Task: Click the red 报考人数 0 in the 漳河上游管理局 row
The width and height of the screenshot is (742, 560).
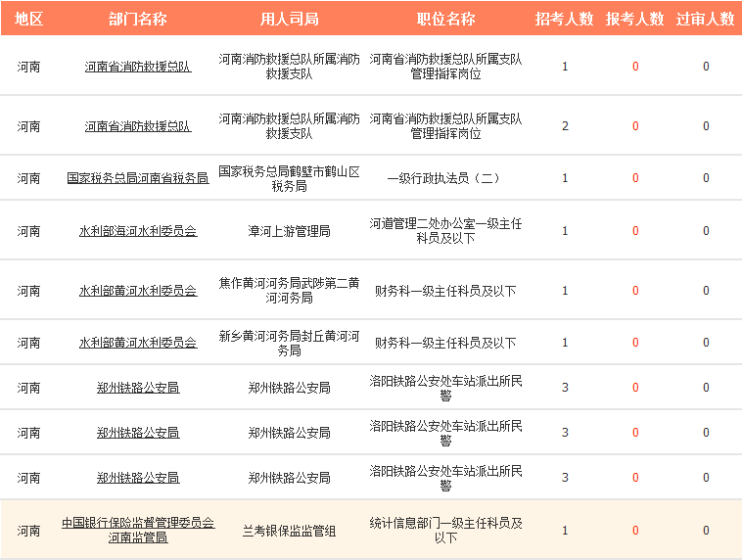Action: [635, 231]
